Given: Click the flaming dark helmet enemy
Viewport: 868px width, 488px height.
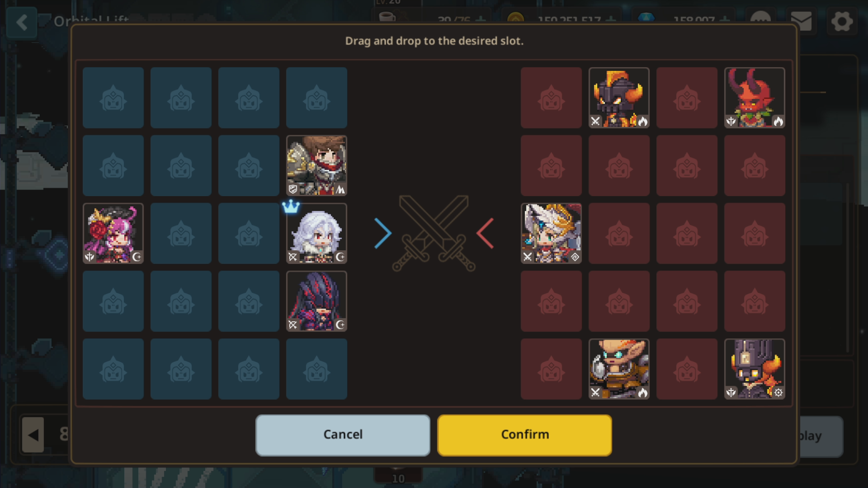Looking at the screenshot, I should [619, 98].
